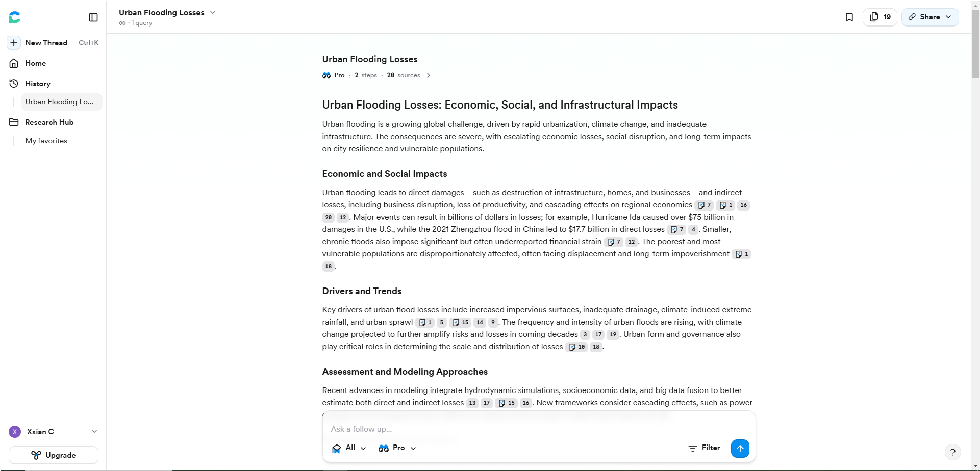
Task: Click the Comet logo in top left
Action: 15,17
